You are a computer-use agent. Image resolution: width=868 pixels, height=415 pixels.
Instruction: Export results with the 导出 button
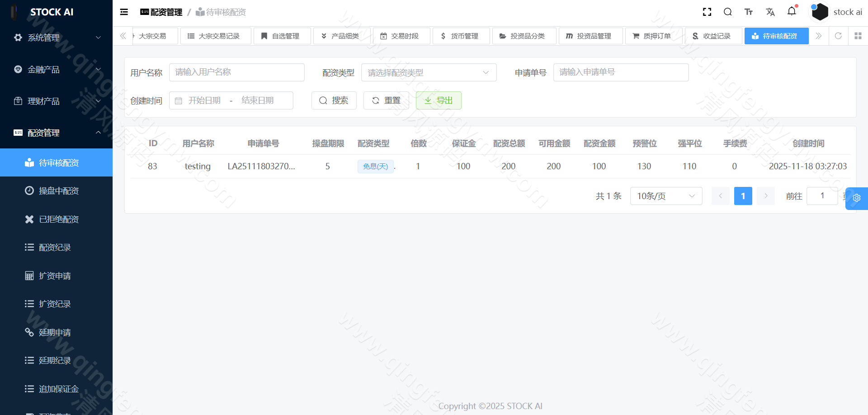coord(439,100)
